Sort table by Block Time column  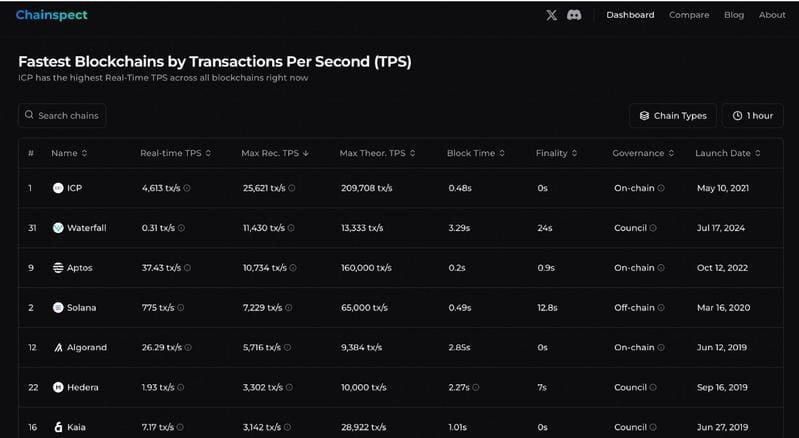pos(475,153)
